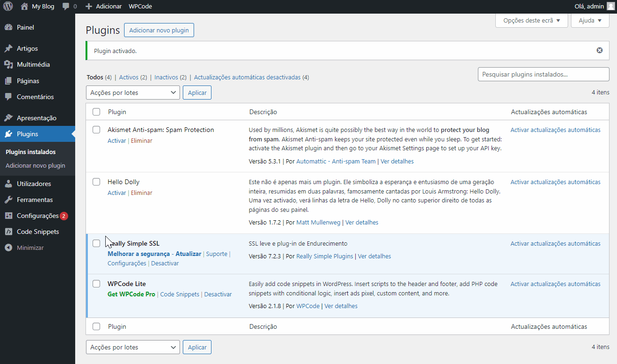The height and width of the screenshot is (364, 617).
Task: Select the Hello Dolly checkbox
Action: tap(96, 182)
